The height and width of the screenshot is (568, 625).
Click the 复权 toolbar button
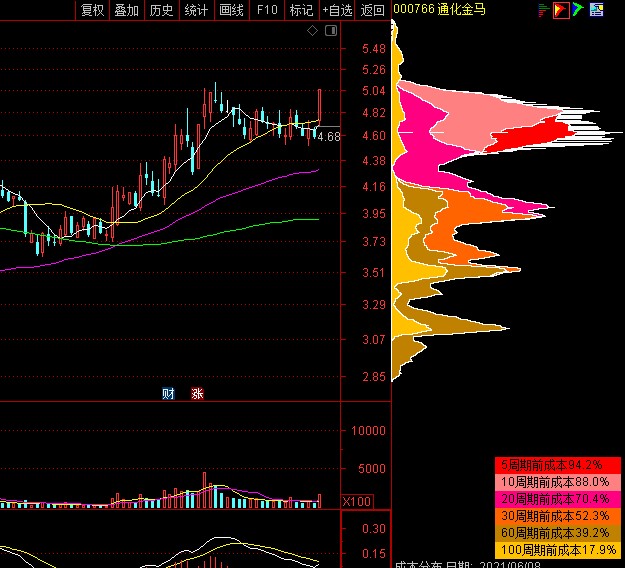[x=92, y=10]
